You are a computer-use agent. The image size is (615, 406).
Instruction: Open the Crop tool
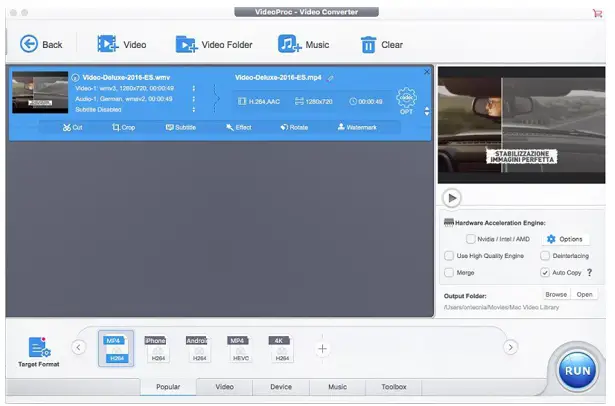124,127
